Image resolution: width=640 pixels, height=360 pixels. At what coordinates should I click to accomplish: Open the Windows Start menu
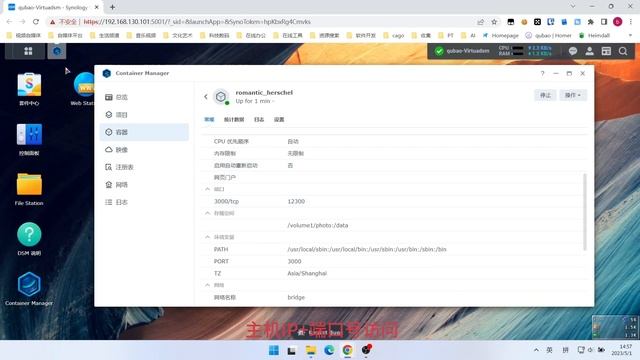point(274,350)
